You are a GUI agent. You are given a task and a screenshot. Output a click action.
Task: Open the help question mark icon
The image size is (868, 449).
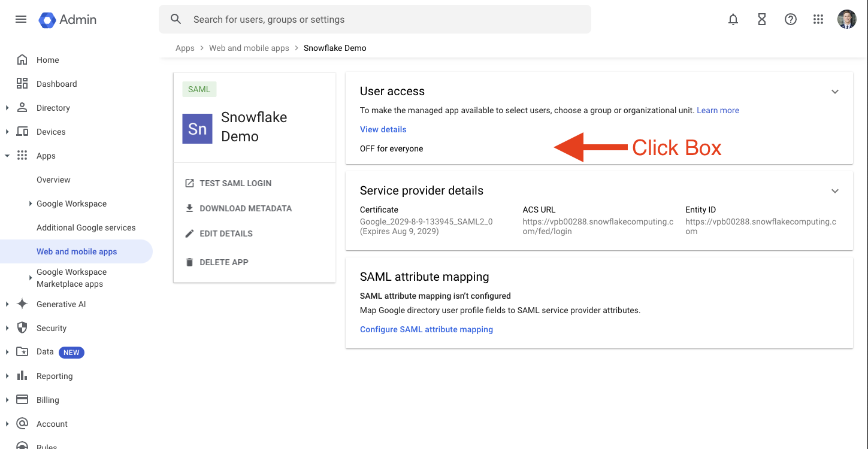tap(791, 19)
